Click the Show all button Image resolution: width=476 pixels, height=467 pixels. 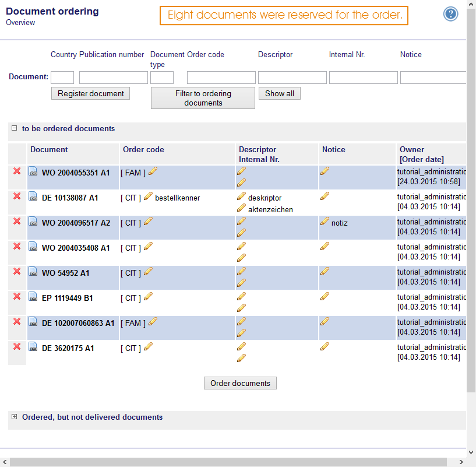[x=280, y=93]
